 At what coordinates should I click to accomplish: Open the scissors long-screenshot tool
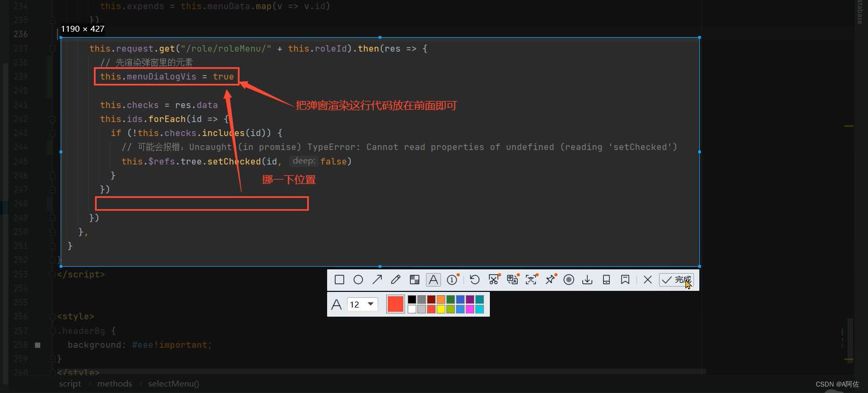tap(494, 280)
